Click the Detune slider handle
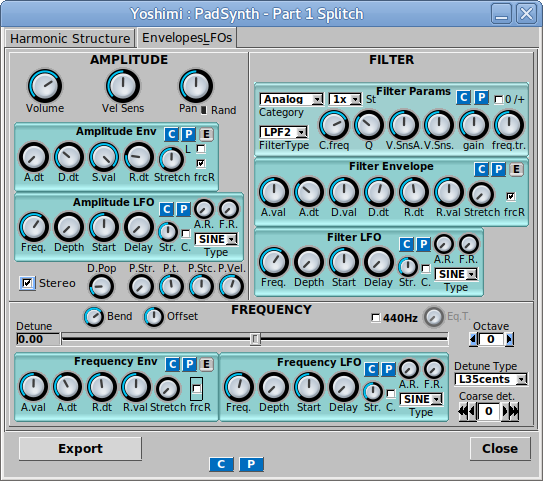The image size is (543, 481). click(255, 339)
